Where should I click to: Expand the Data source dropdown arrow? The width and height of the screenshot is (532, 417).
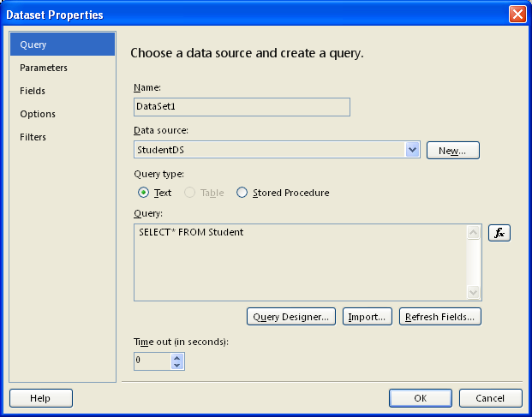(412, 150)
